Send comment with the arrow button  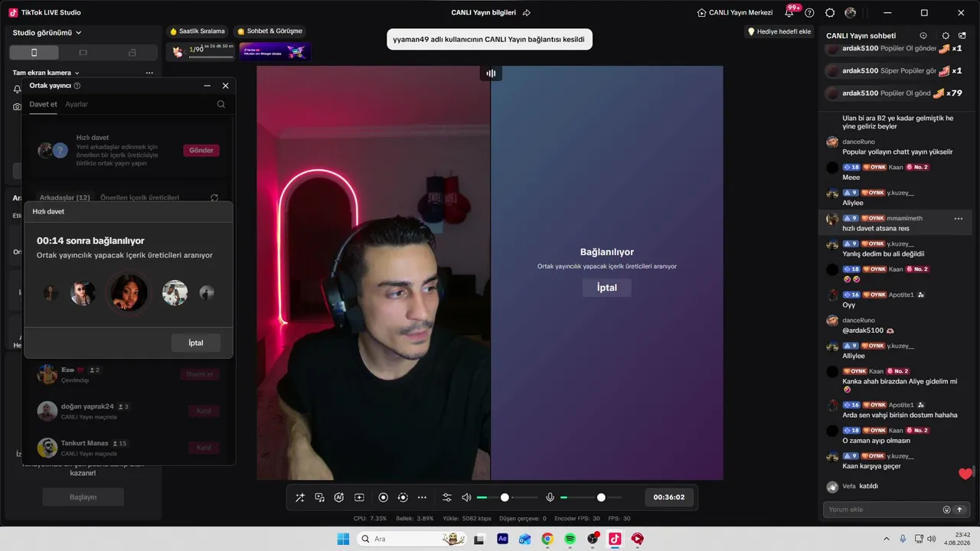[959, 510]
